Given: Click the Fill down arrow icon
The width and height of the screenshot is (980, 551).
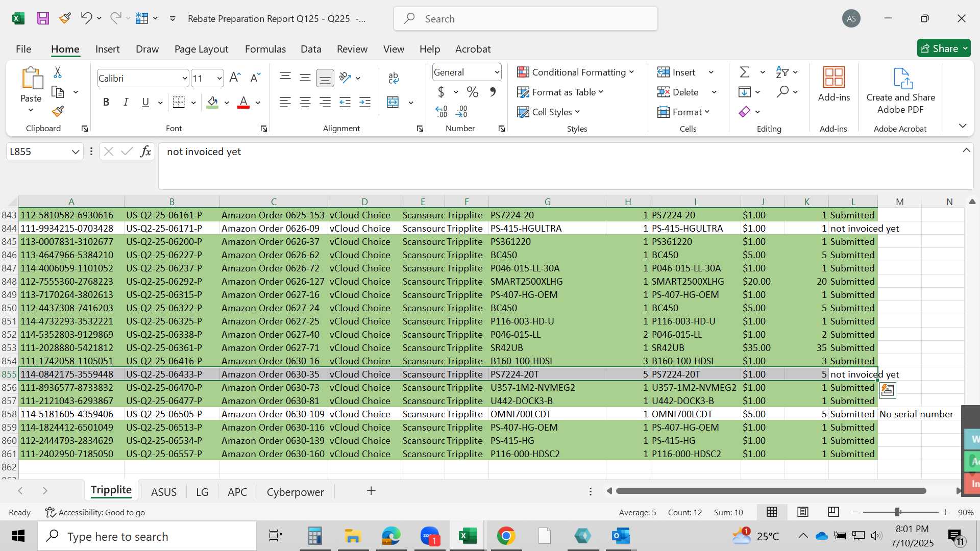Looking at the screenshot, I should pos(745,92).
